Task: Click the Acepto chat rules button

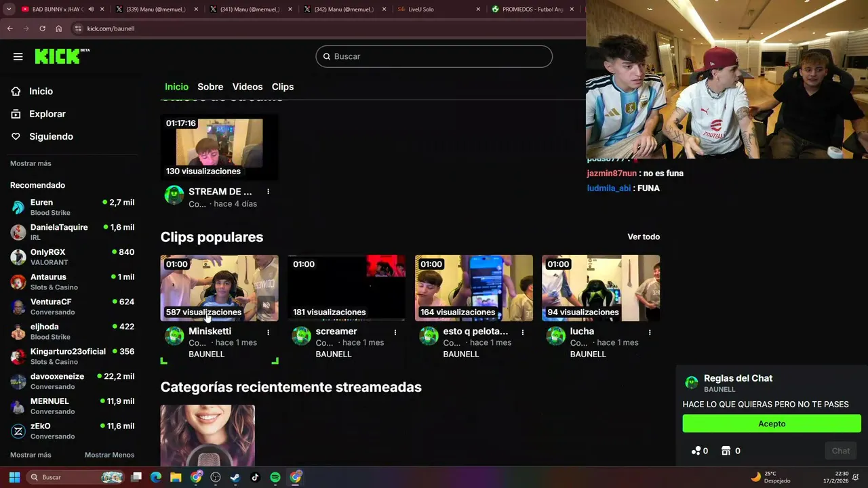Action: [x=772, y=424]
